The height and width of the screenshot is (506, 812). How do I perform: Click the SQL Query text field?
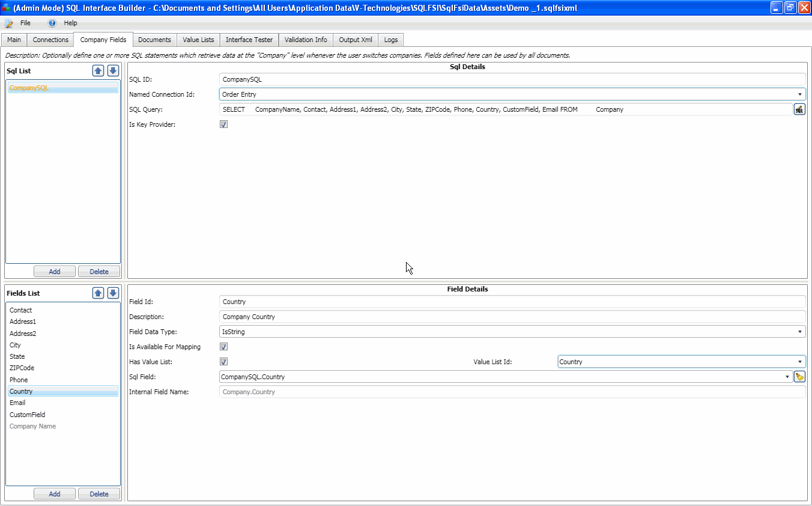pos(506,109)
